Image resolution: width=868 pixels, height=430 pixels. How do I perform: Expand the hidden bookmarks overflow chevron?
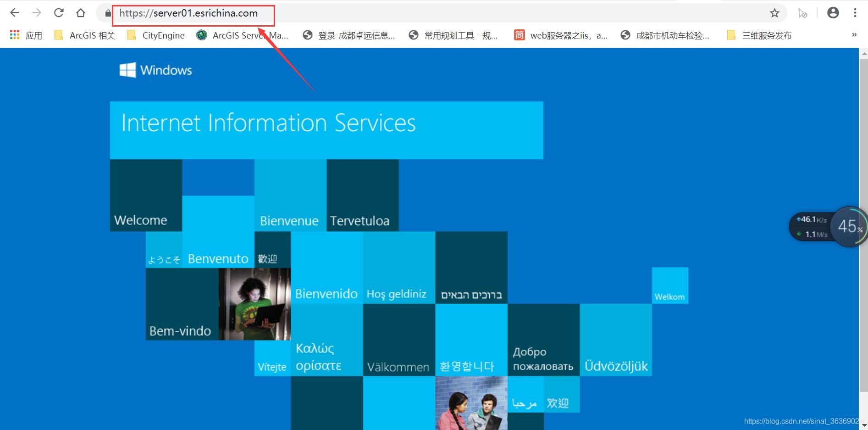pyautogui.click(x=854, y=35)
